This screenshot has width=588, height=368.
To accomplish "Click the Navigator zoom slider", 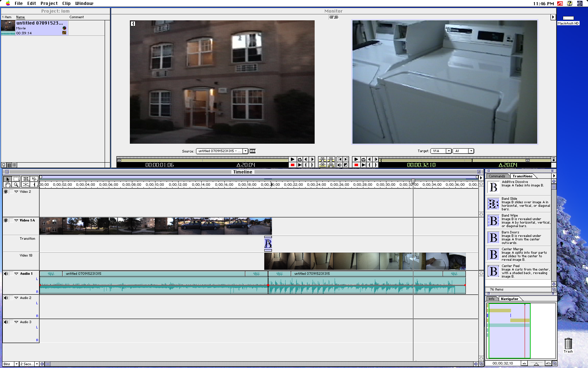I will [x=536, y=363].
